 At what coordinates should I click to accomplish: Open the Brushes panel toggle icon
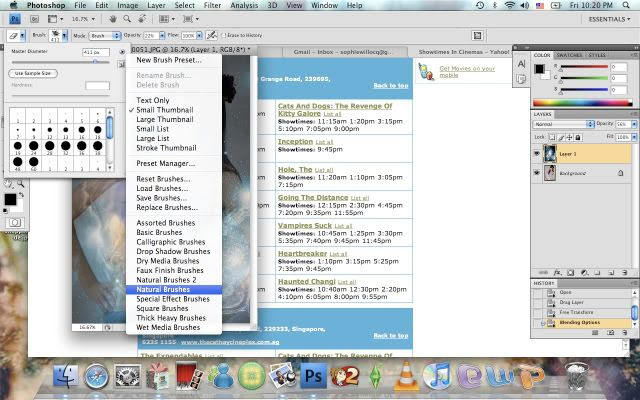click(x=477, y=36)
